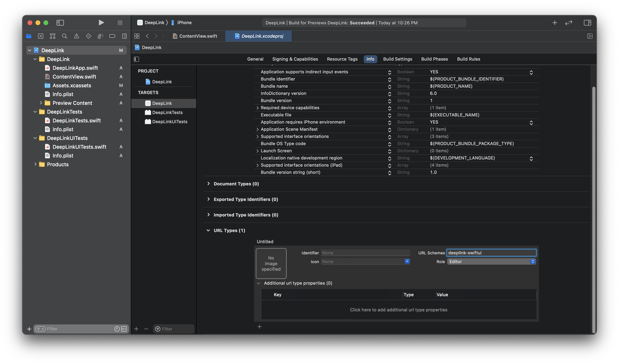Screen dimensions: 619x364
Task: Click the Library plus button in toolbar
Action: coord(555,23)
